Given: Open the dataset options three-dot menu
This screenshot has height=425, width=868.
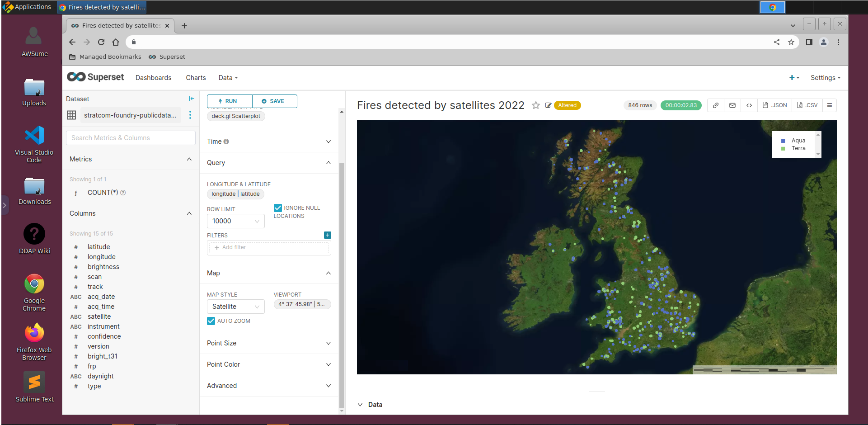Looking at the screenshot, I should pyautogui.click(x=190, y=115).
